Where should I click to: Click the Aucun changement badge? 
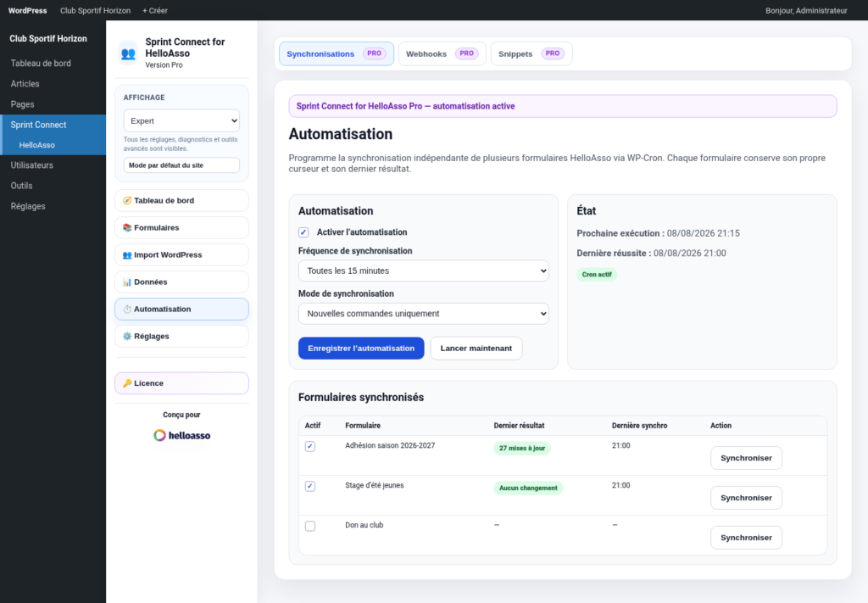pyautogui.click(x=528, y=488)
